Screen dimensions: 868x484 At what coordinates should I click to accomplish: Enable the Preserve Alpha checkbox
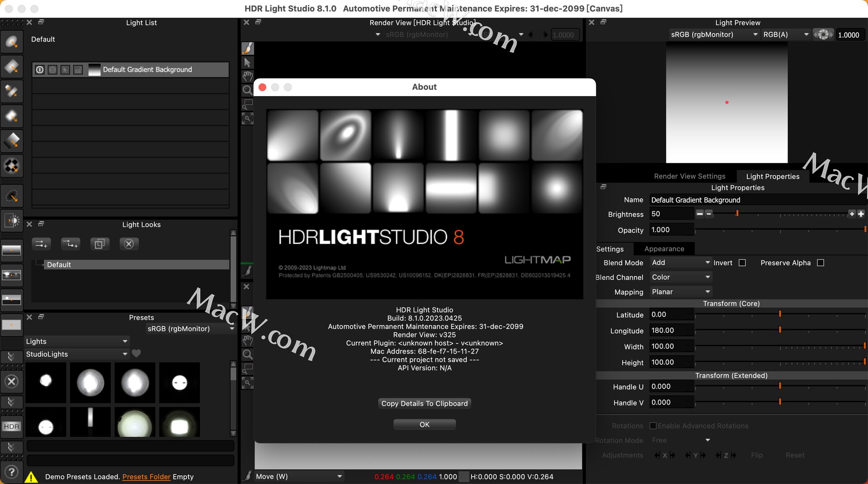pos(821,263)
